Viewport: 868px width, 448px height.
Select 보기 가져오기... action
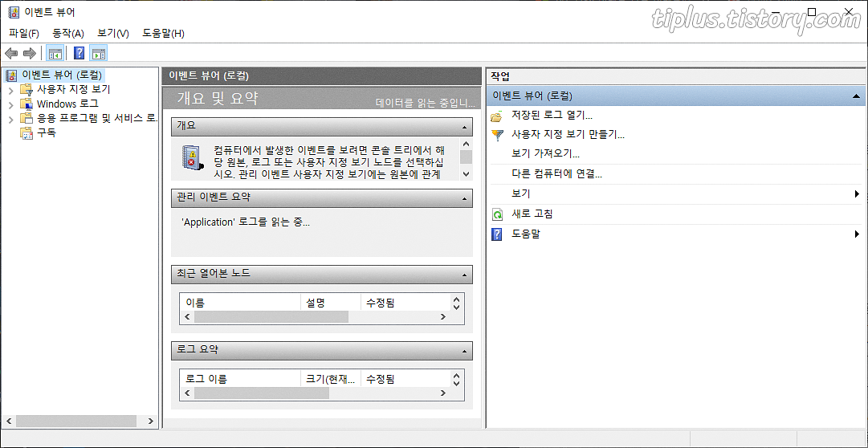pyautogui.click(x=546, y=154)
